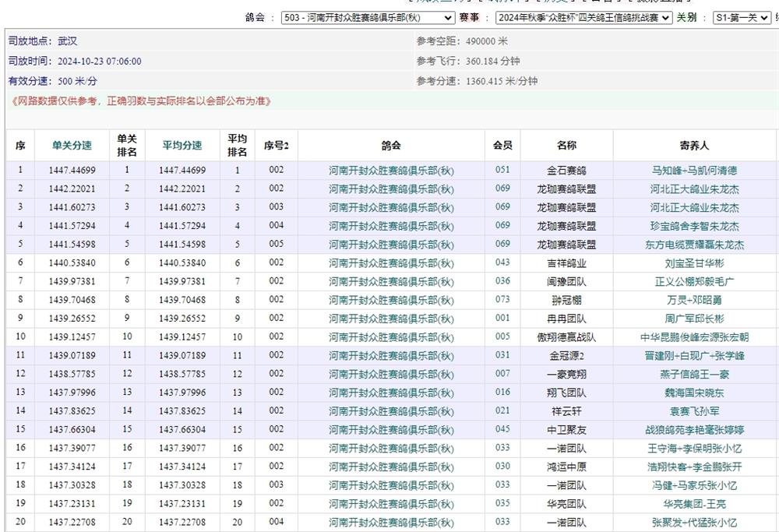The image size is (779, 532).
Task: Click member number 031
Action: tap(502, 355)
